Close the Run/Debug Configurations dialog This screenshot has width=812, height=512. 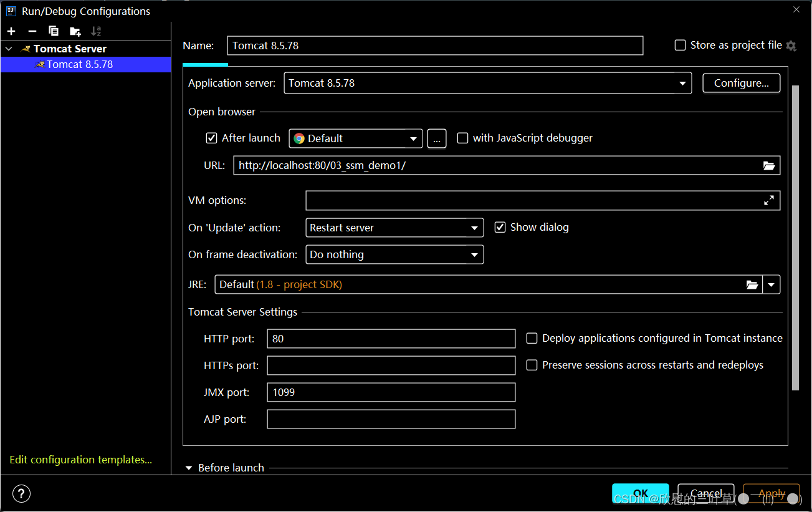pos(796,9)
